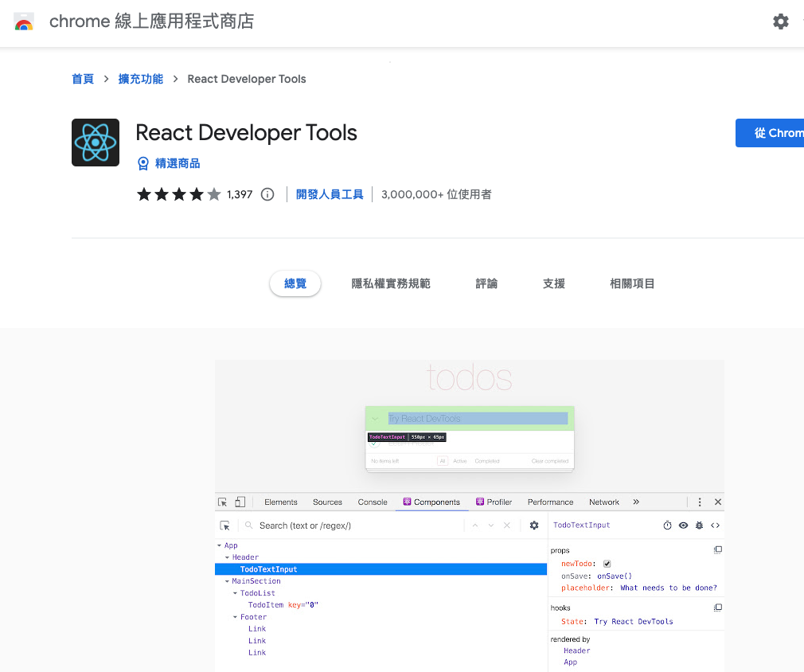This screenshot has height=672, width=804.
Task: Collapse the Header tree node
Action: [227, 557]
